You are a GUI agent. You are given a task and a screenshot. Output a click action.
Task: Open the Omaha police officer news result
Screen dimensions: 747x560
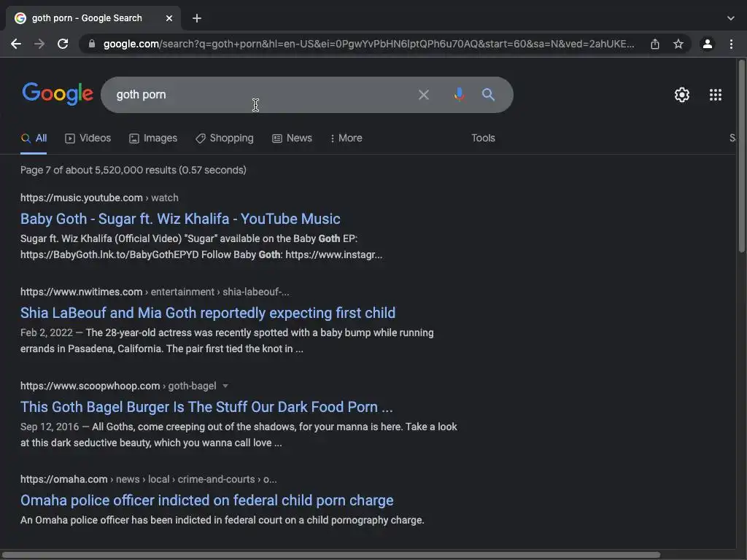click(206, 500)
